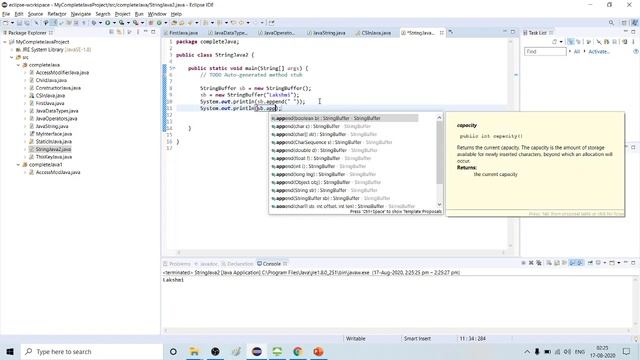
Task: Toggle Categorized view icon in Task List
Action: pyautogui.click(x=570, y=42)
